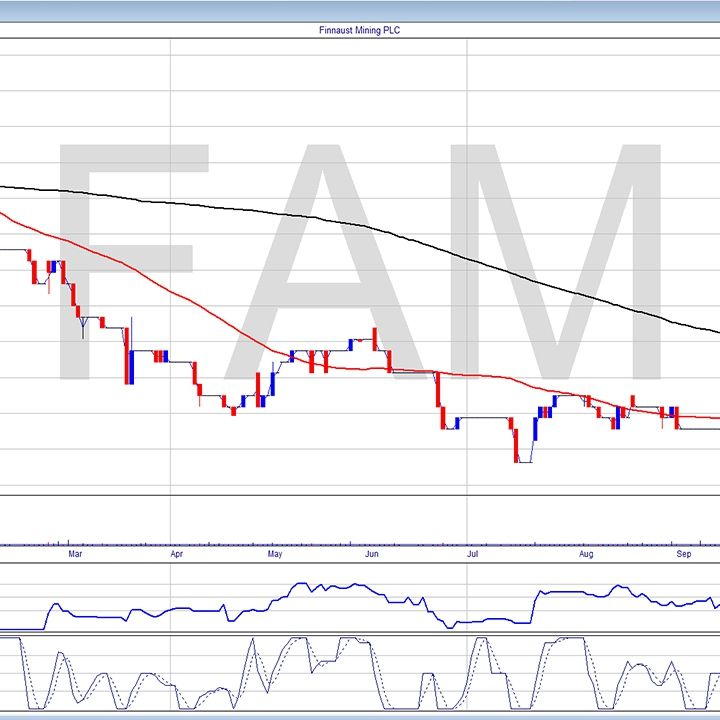Pick the Jul marker on the timeline

(x=469, y=552)
